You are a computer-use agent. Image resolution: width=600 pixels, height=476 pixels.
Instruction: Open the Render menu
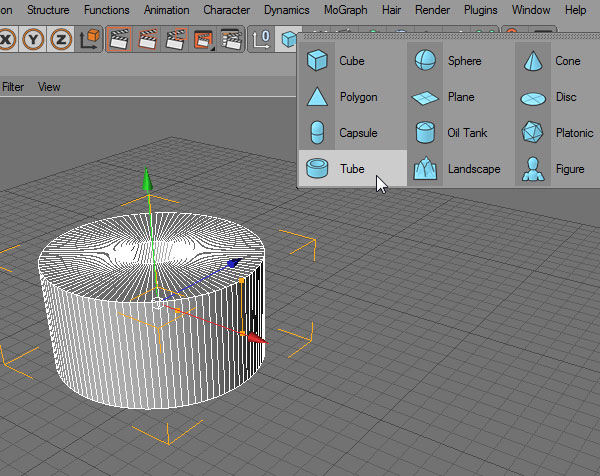click(432, 10)
